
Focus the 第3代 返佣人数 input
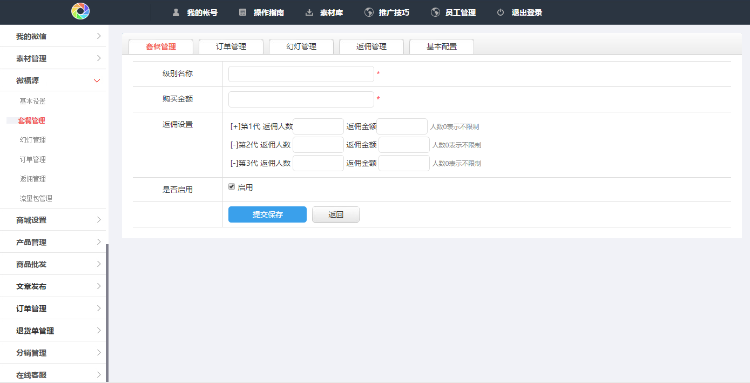tap(318, 163)
